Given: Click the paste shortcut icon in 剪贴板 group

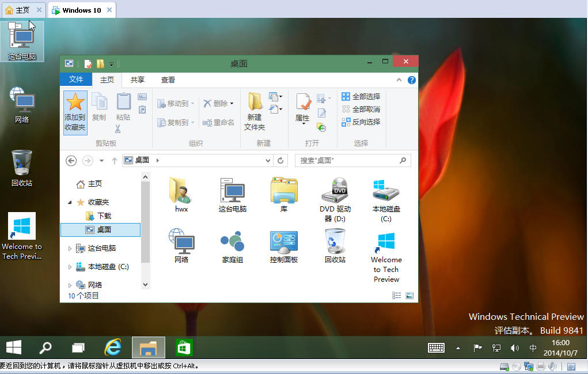Looking at the screenshot, I should pos(142,109).
